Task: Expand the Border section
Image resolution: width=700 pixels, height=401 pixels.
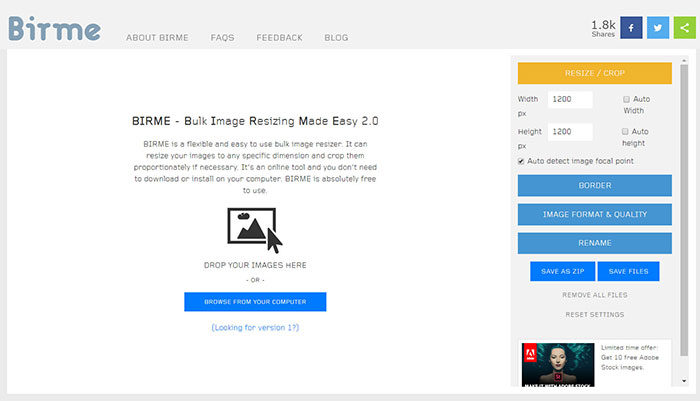Action: pyautogui.click(x=595, y=185)
